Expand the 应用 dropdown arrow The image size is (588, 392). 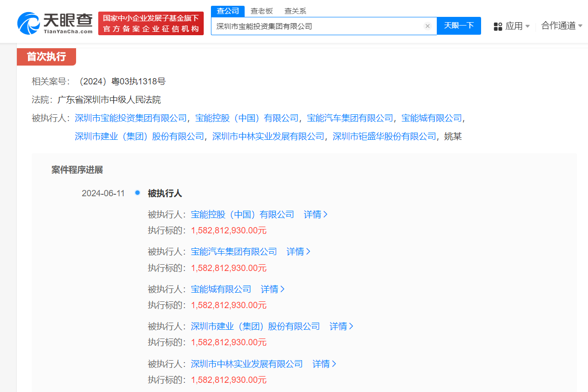tap(527, 27)
